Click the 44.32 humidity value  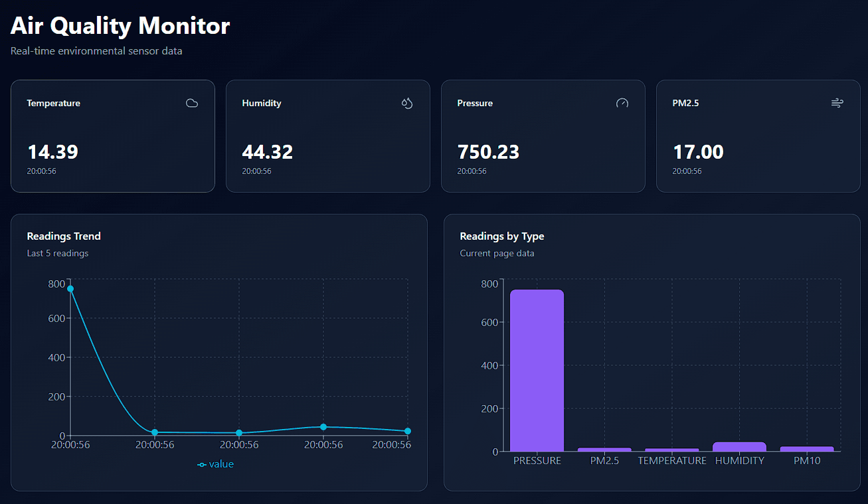(267, 152)
